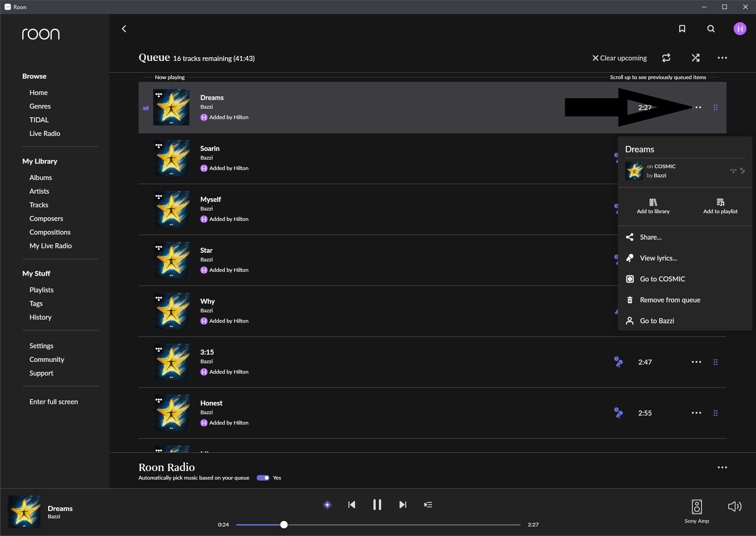Viewport: 756px width, 536px height.
Task: Go back using the left arrow
Action: 124,29
